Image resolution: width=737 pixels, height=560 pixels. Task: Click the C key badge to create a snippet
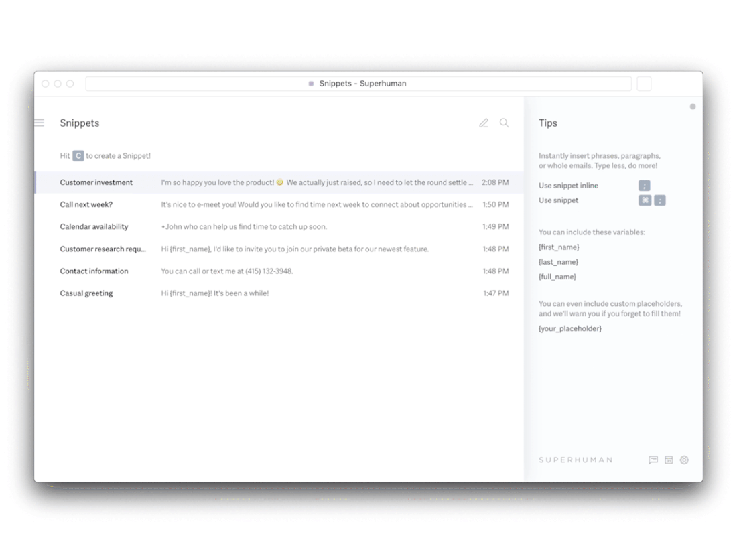point(78,155)
